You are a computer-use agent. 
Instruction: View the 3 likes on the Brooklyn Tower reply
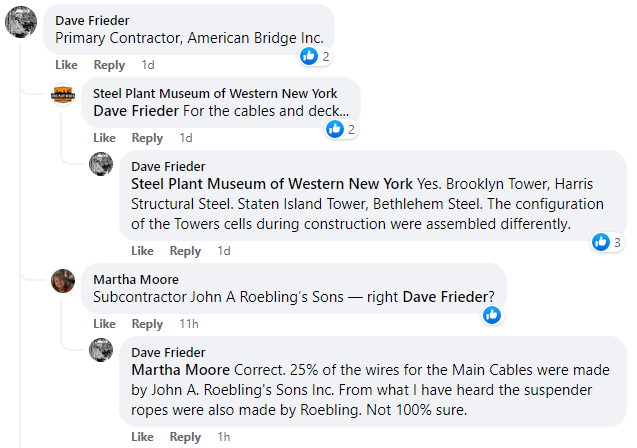(x=607, y=242)
